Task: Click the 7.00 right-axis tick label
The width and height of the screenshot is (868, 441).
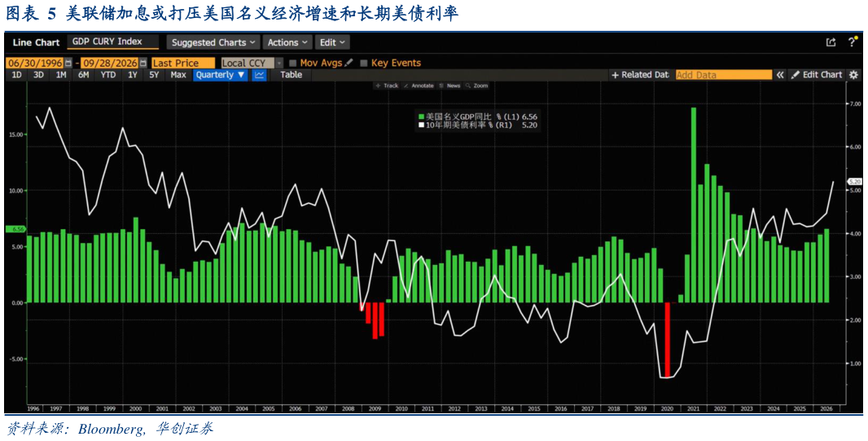Action: pos(855,104)
